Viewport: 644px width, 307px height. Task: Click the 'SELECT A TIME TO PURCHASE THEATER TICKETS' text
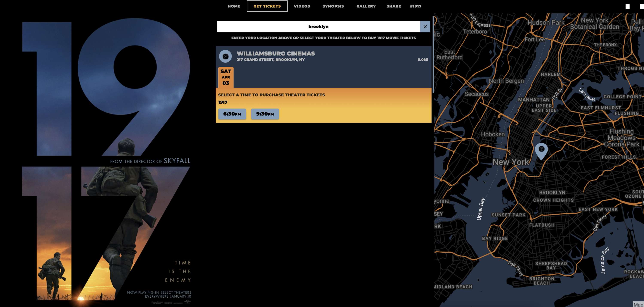pos(271,95)
